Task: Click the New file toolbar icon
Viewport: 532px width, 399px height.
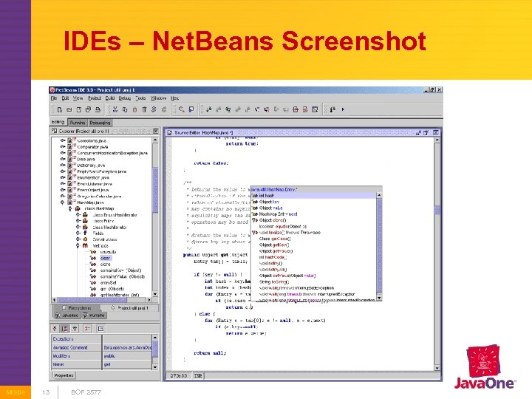Action: coord(60,109)
